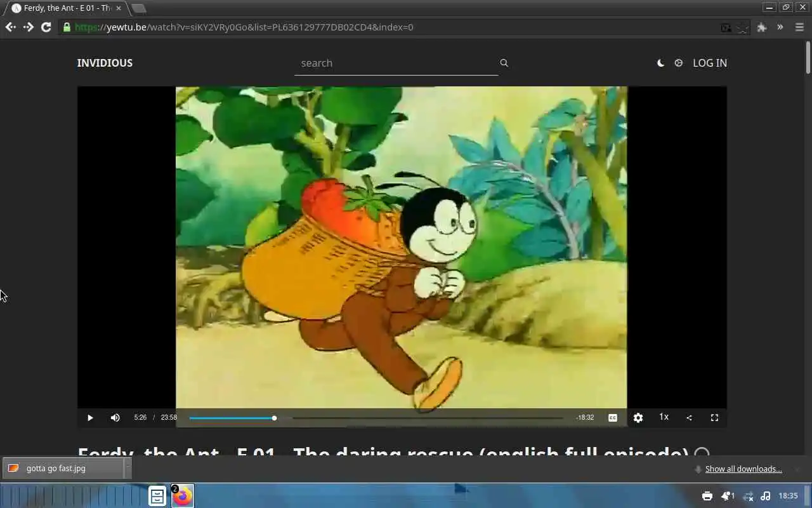Toggle dark theme with the moon icon
Viewport: 812px width, 508px height.
(x=660, y=63)
